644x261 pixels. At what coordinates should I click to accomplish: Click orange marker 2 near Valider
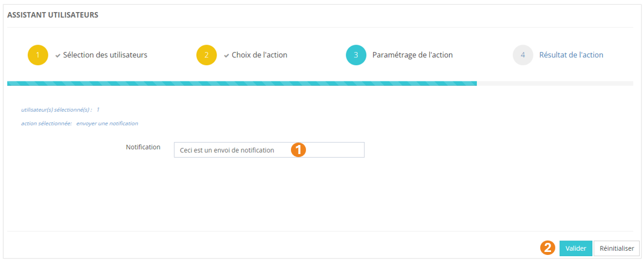(x=547, y=248)
